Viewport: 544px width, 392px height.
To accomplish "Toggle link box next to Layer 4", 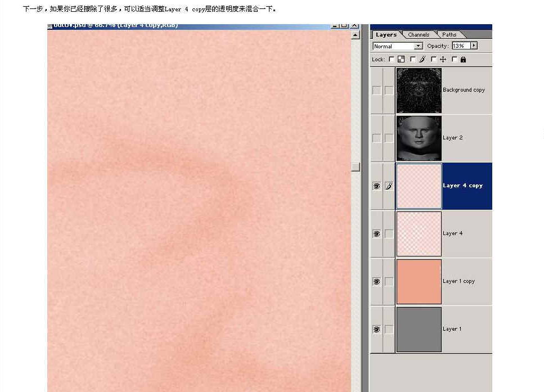I will [x=389, y=234].
